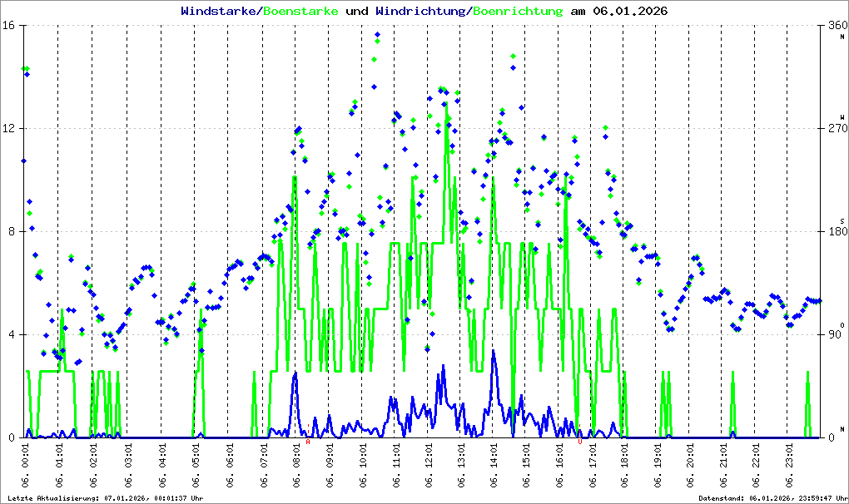Click the direction axis value 360
The width and height of the screenshot is (849, 504).
tap(837, 26)
